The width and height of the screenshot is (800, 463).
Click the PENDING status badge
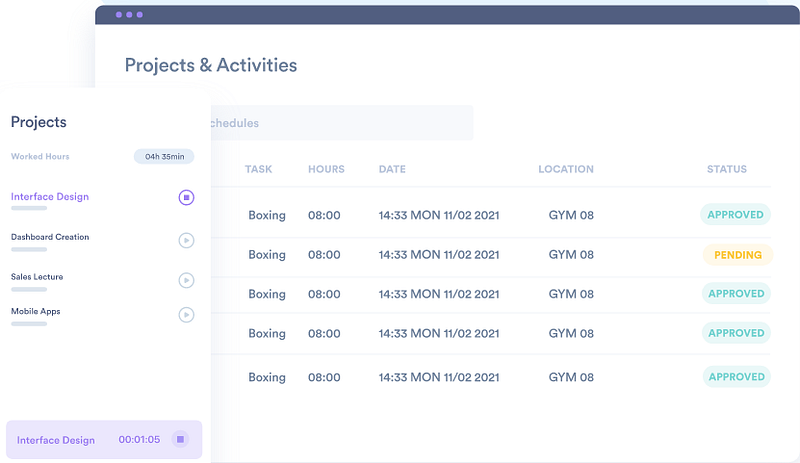(738, 255)
